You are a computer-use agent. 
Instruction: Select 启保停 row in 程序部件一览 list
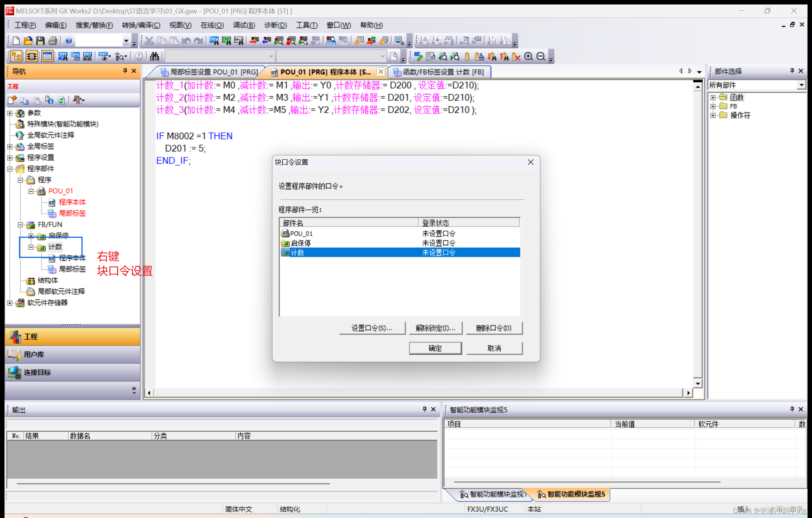[x=301, y=243]
